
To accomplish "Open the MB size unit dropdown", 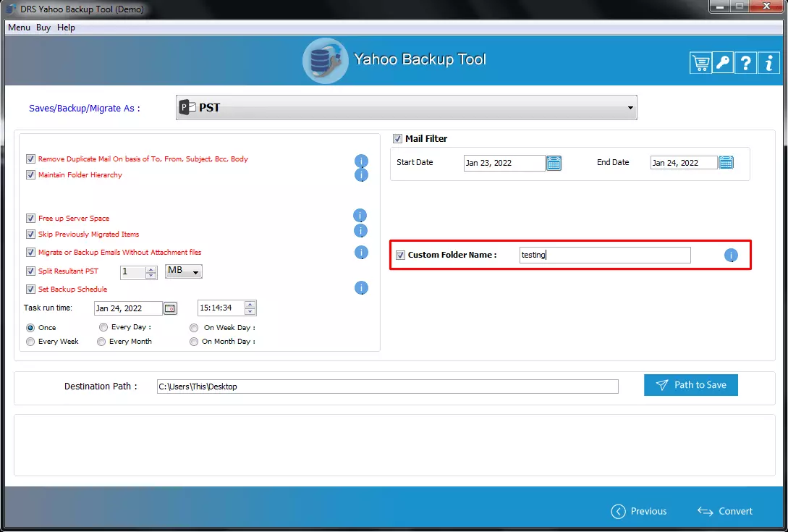I will (184, 271).
